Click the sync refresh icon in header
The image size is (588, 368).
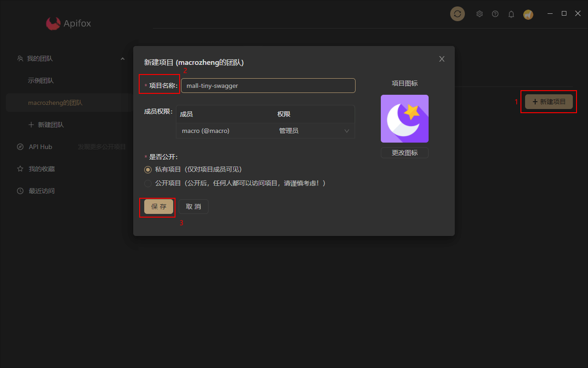pyautogui.click(x=457, y=14)
